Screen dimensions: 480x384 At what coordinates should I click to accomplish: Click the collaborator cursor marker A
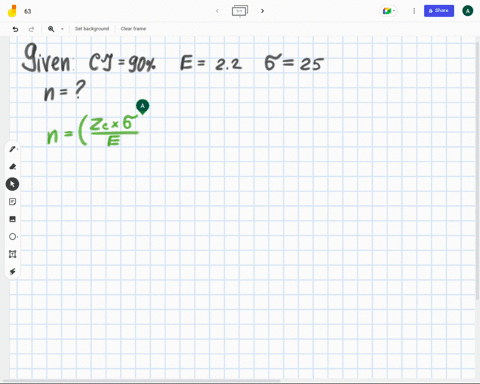(x=142, y=107)
